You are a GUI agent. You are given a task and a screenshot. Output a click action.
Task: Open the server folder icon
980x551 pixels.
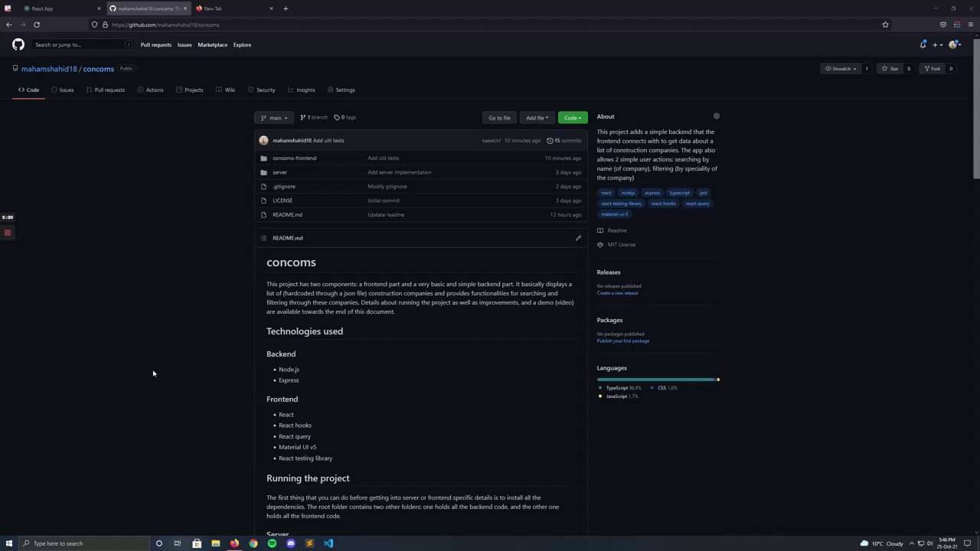(x=263, y=172)
